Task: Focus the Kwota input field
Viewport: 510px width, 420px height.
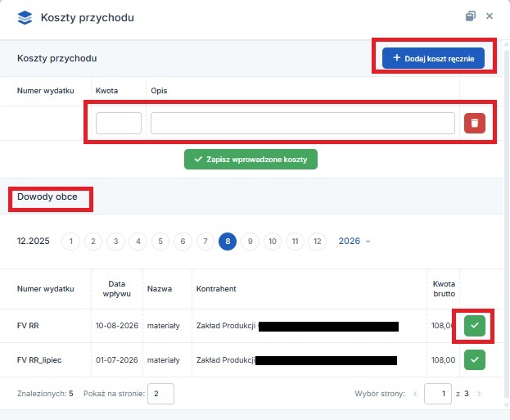Action: [119, 124]
